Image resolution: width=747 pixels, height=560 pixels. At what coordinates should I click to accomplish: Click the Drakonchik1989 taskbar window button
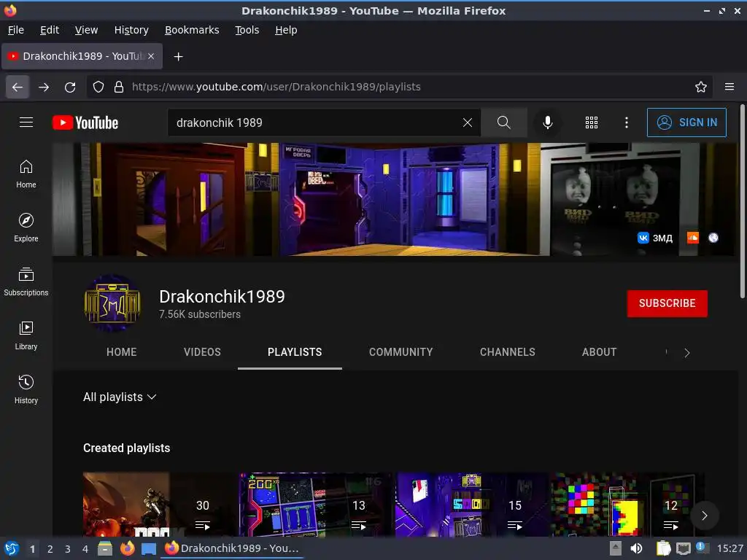coord(232,548)
